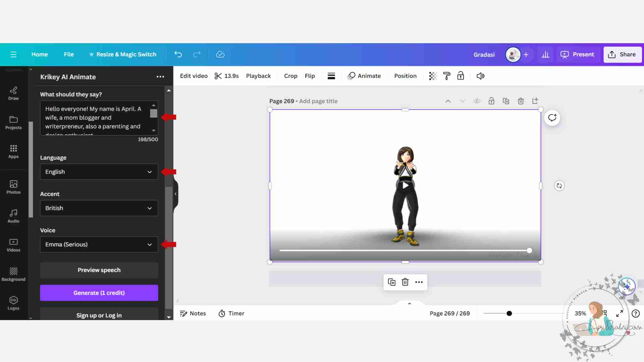Open Apps in the sidebar
This screenshot has width=644, height=362.
tap(13, 152)
